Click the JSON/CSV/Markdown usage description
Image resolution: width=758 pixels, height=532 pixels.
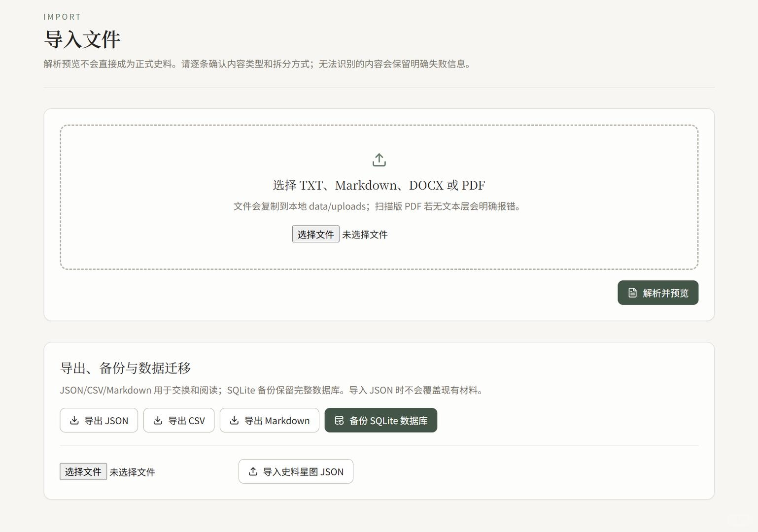pos(273,390)
